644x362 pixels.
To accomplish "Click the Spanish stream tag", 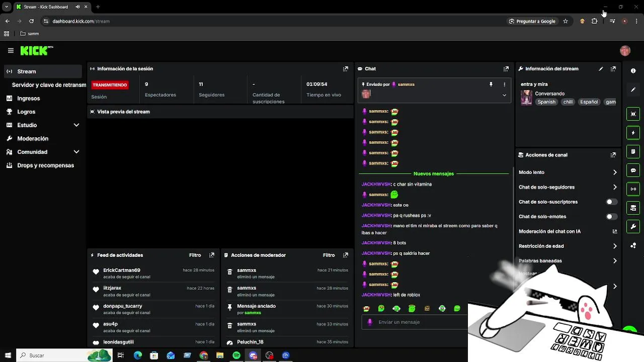I will pyautogui.click(x=546, y=102).
